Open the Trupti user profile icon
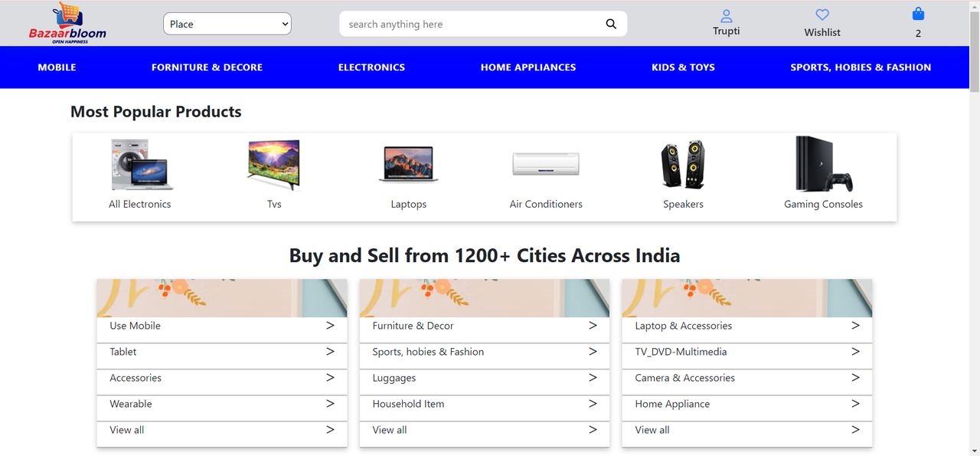The height and width of the screenshot is (456, 980). coord(727,15)
